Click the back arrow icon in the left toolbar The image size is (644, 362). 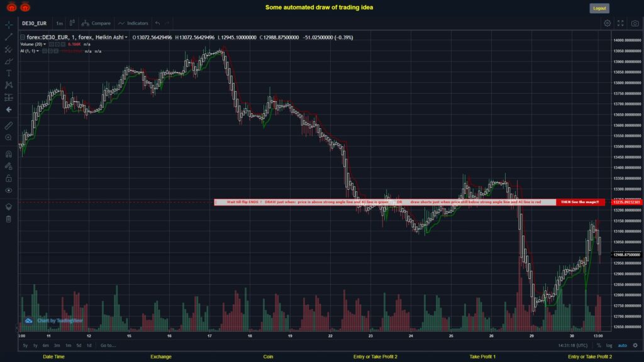pyautogui.click(x=9, y=109)
